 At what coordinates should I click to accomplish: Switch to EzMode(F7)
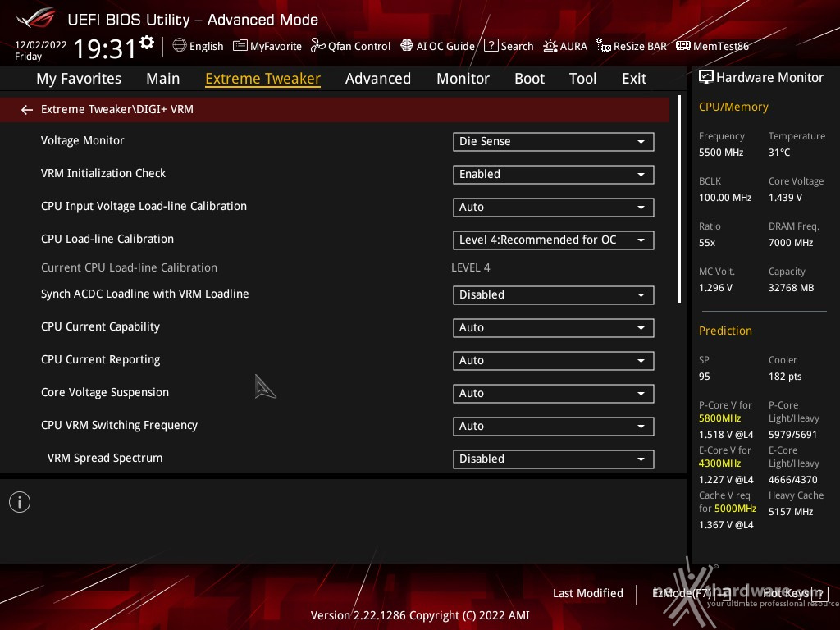[x=691, y=593]
